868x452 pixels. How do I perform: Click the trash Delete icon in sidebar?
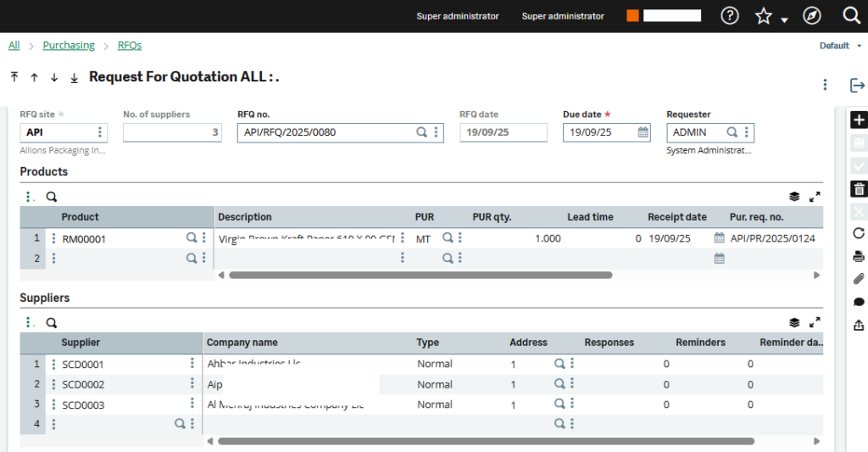pos(858,189)
